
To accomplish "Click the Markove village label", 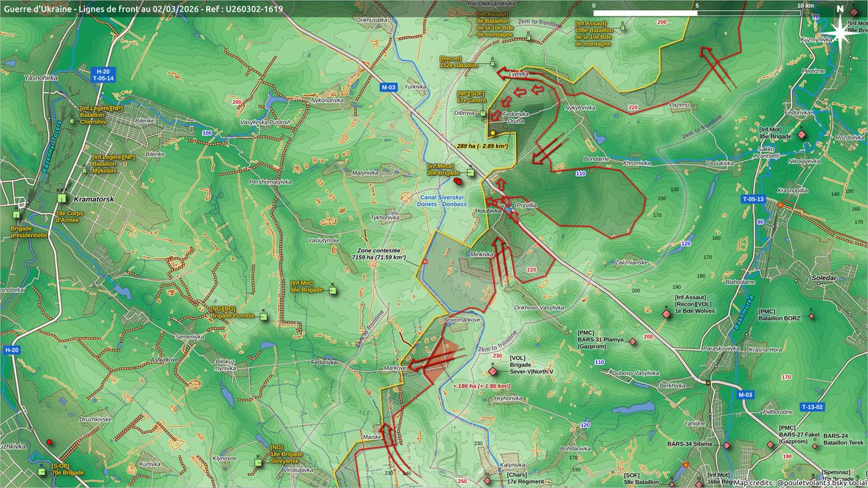I will [x=393, y=368].
